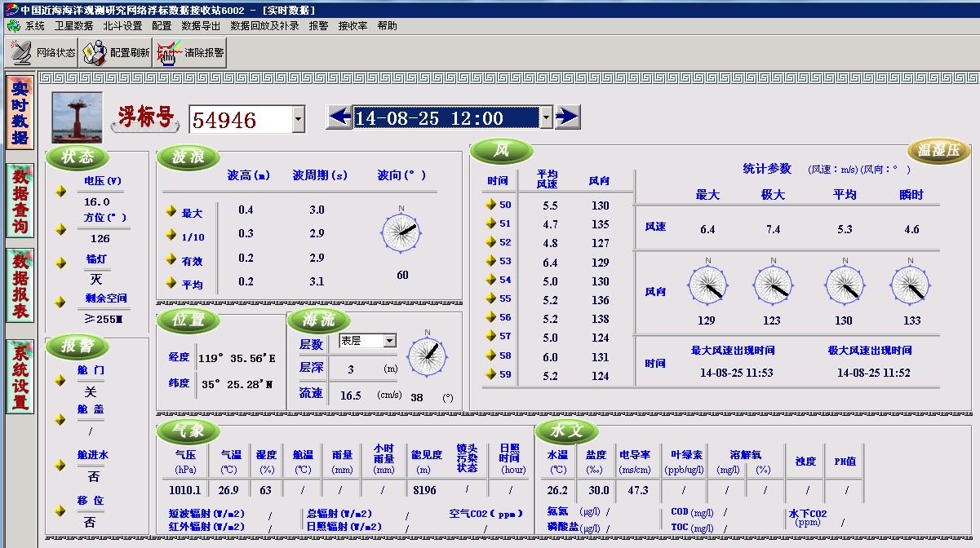Image resolution: width=980 pixels, height=548 pixels.
Task: Open the 层数 表层 layer dropdown
Action: 389,341
